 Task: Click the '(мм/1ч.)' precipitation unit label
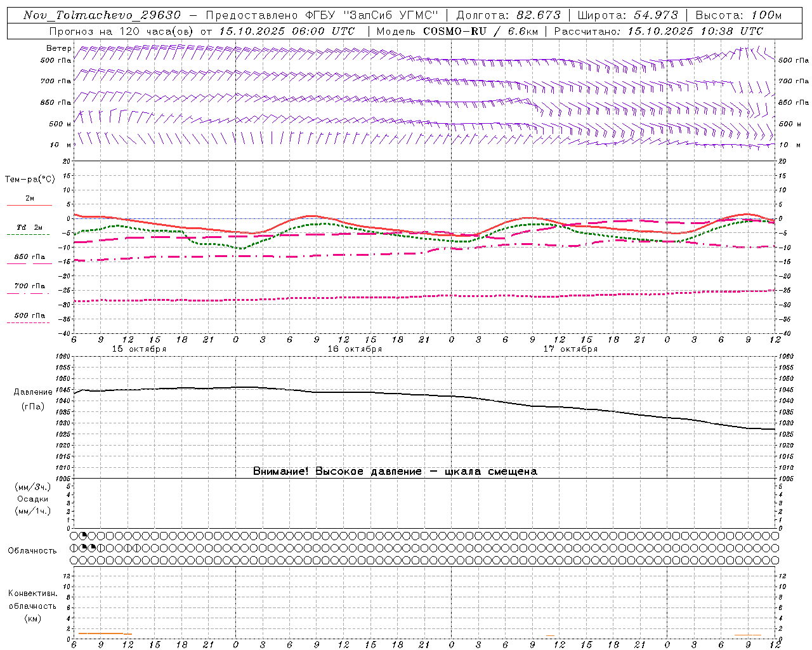pyautogui.click(x=32, y=511)
